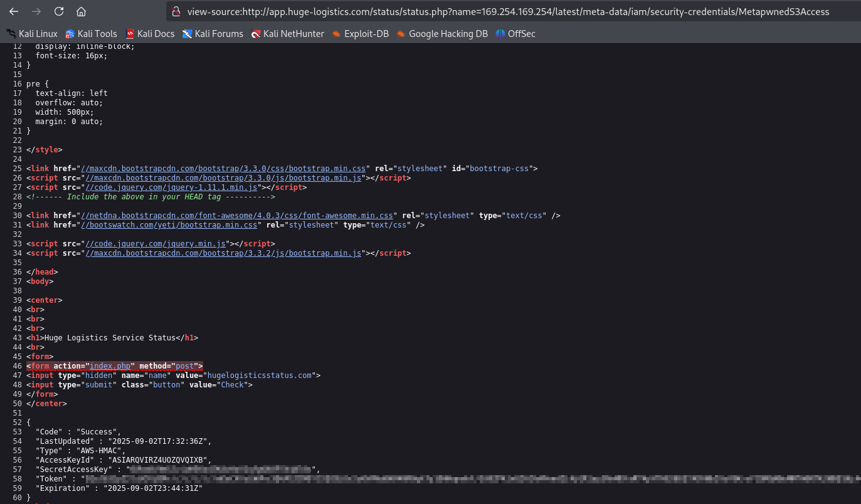Click the hugelogisticsstatus.com value text

[260, 375]
